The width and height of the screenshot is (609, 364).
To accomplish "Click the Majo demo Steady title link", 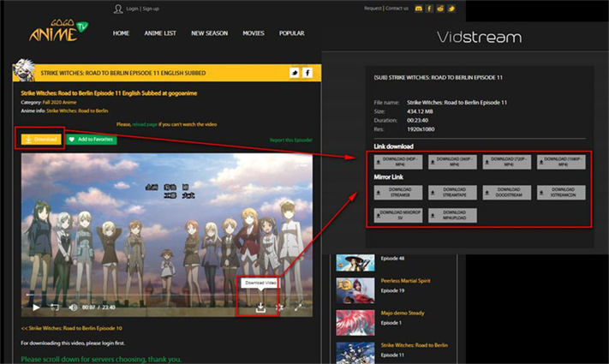I will point(403,313).
